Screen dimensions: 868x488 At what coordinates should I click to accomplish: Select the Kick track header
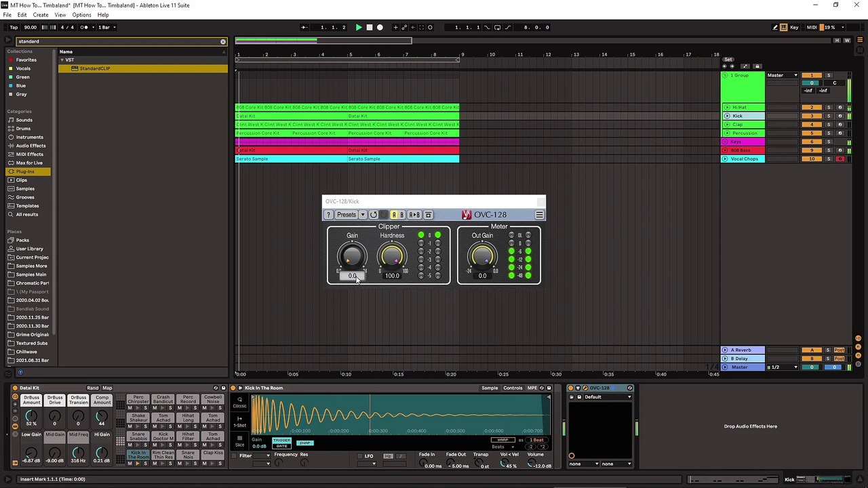coord(743,116)
